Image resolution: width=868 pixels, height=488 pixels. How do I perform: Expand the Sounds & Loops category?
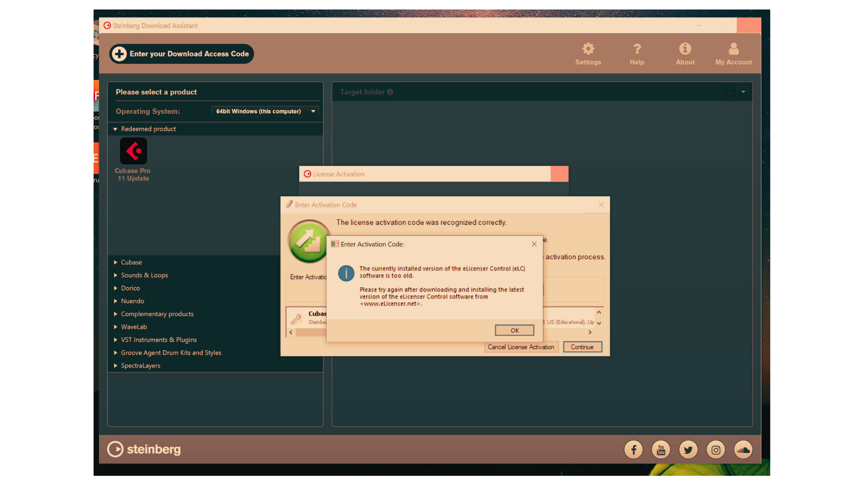point(144,275)
